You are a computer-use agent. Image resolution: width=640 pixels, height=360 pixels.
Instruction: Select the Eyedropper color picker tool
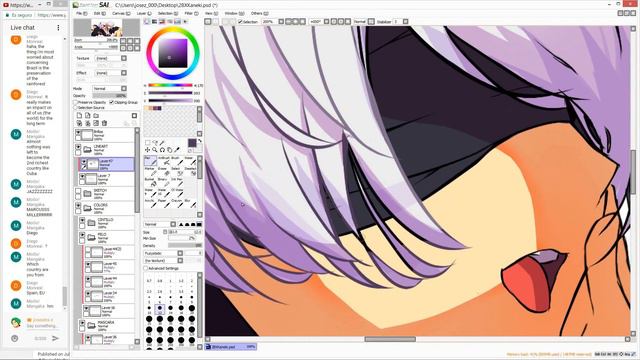[177, 150]
